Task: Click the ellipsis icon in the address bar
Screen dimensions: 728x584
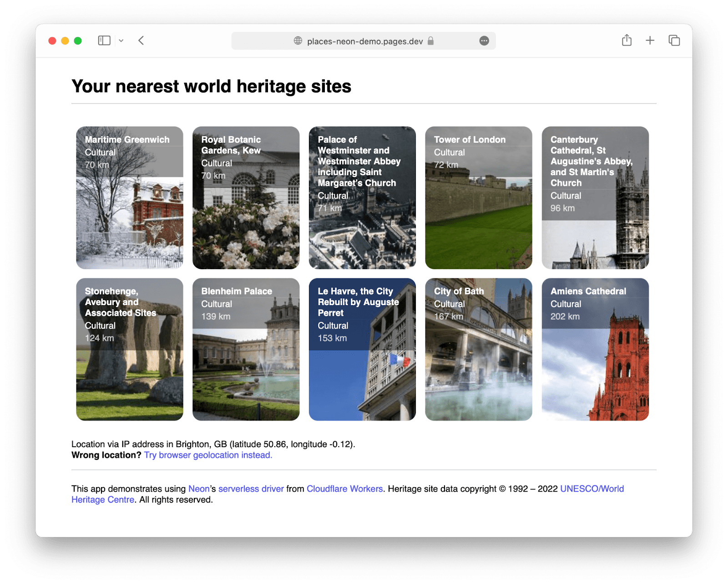Action: [484, 40]
